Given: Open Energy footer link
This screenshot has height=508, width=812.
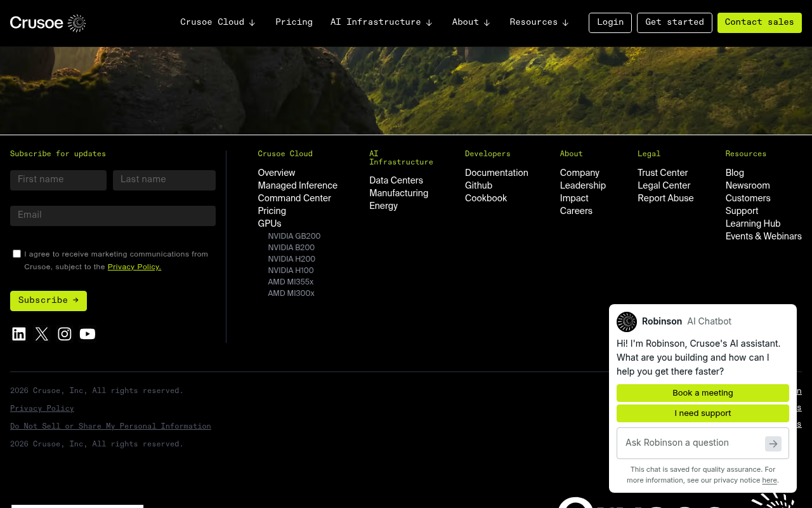Looking at the screenshot, I should [x=384, y=206].
